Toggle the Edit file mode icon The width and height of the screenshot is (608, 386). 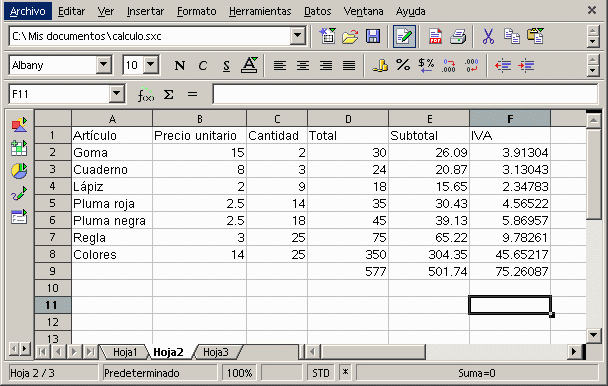pos(404,36)
